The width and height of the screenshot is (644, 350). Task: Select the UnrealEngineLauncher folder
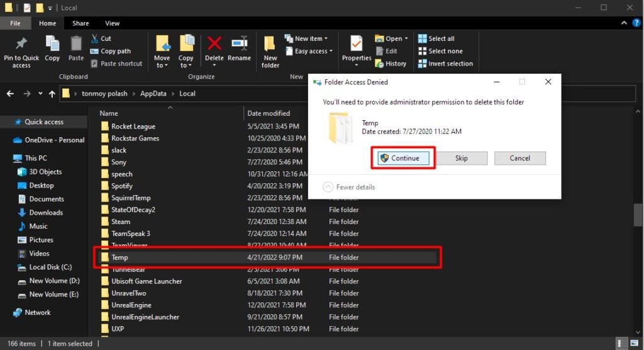145,317
